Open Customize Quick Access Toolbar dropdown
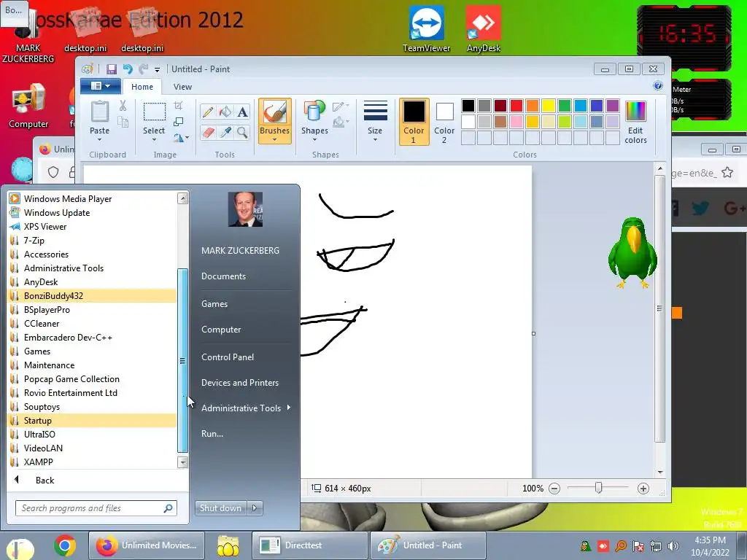The height and width of the screenshot is (560, 747). (x=158, y=69)
